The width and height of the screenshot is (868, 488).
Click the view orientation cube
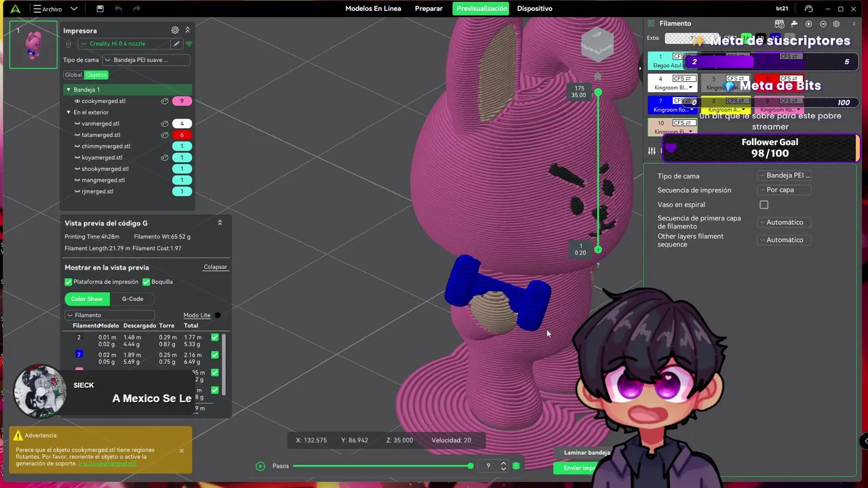point(597,44)
